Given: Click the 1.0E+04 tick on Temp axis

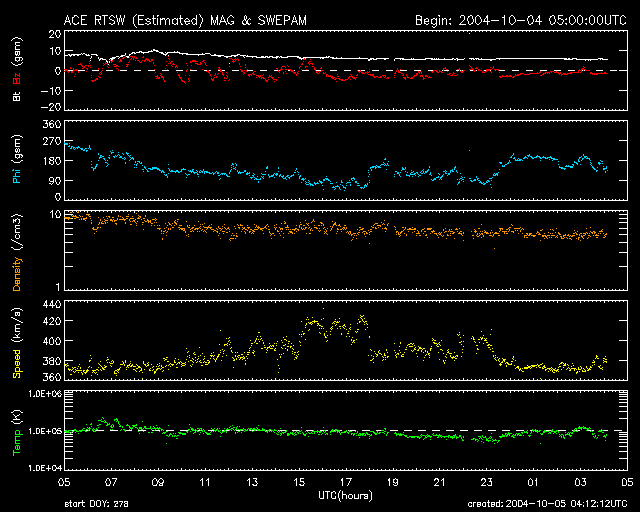Looking at the screenshot, I should (41, 468).
